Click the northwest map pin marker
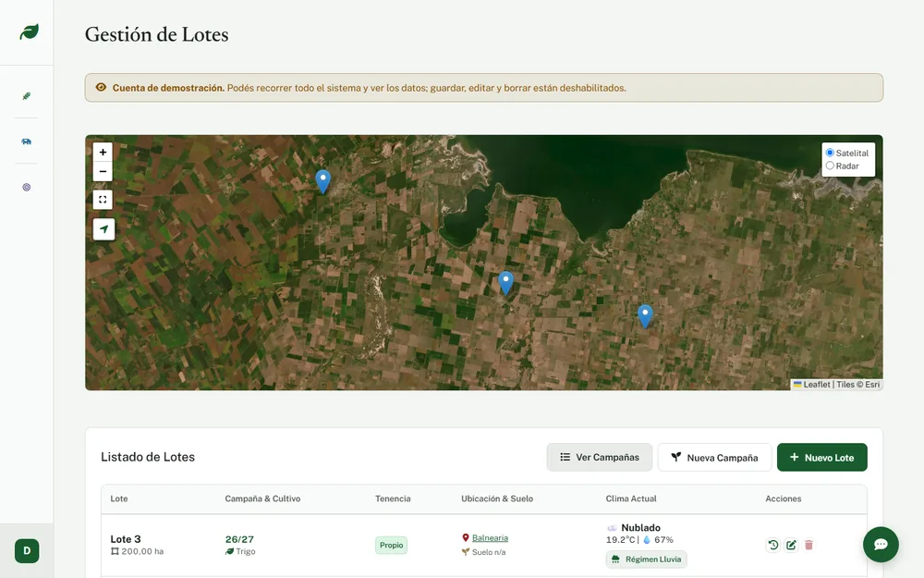 (322, 181)
